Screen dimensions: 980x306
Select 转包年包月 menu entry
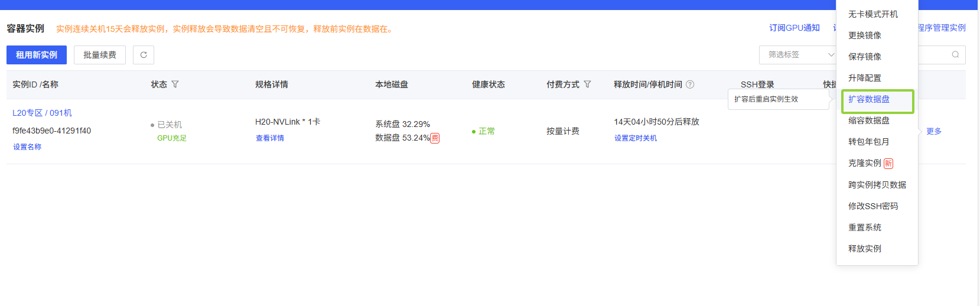coord(877,142)
